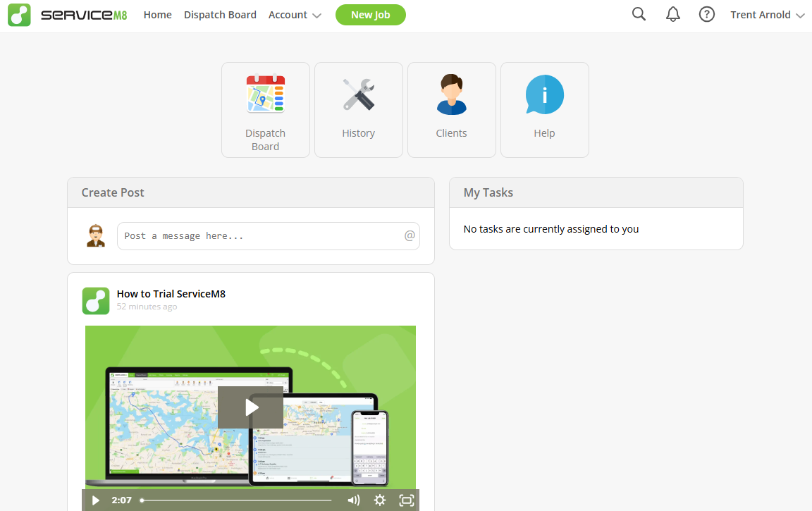The image size is (812, 511).
Task: Mute the video volume icon
Action: (354, 500)
